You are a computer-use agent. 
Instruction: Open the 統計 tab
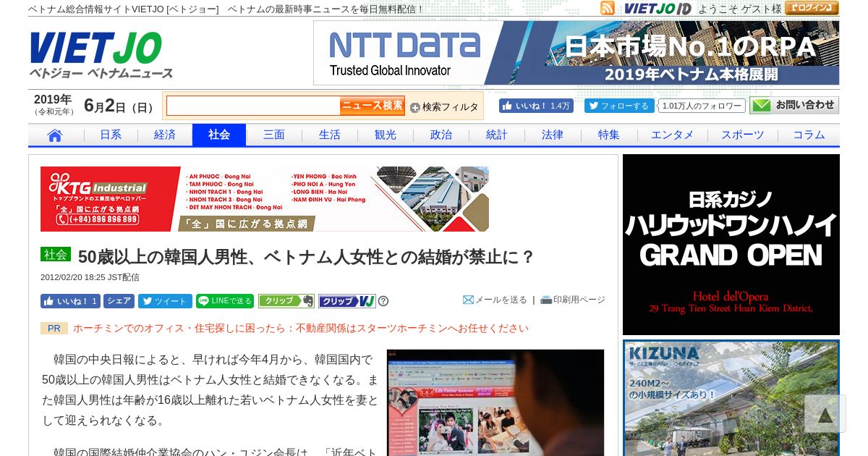point(497,135)
